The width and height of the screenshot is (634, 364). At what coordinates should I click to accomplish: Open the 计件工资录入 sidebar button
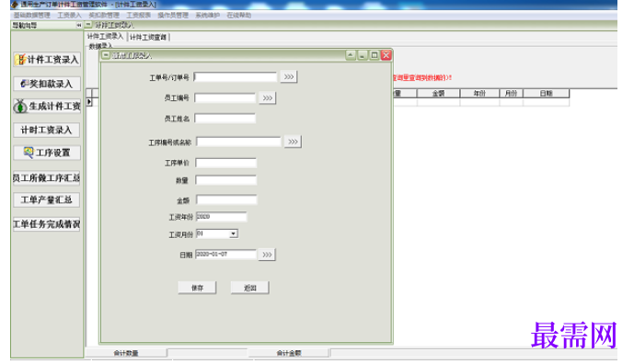click(47, 60)
